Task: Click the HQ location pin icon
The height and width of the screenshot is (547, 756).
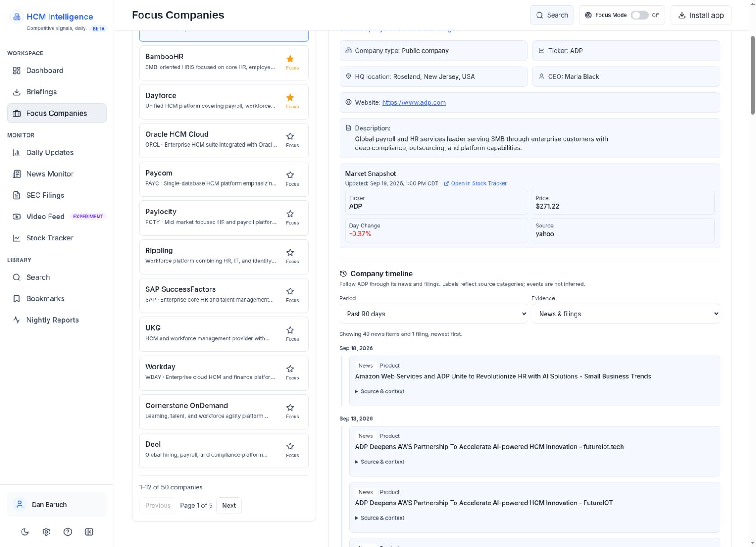Action: tap(349, 76)
